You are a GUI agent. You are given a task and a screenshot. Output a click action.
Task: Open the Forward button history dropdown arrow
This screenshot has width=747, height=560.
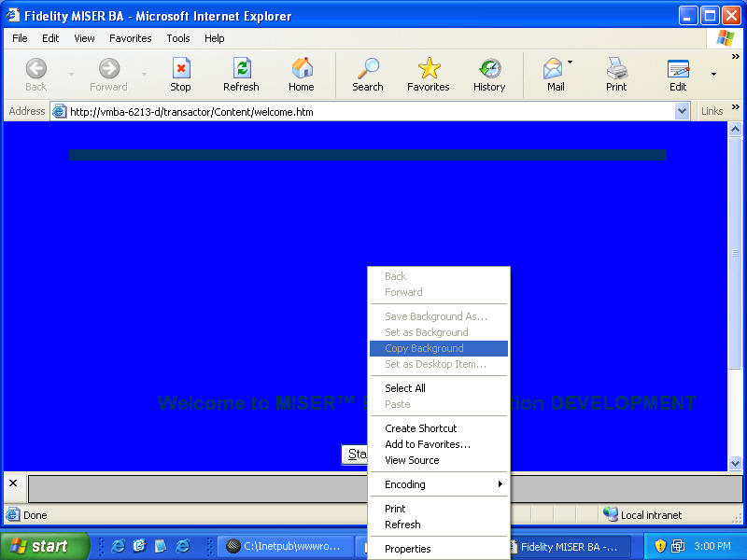coord(145,74)
